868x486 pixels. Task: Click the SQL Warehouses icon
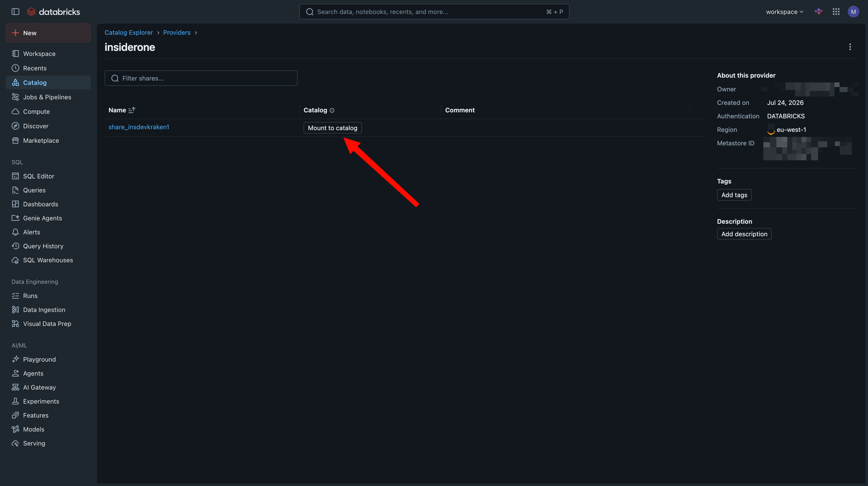tap(15, 260)
